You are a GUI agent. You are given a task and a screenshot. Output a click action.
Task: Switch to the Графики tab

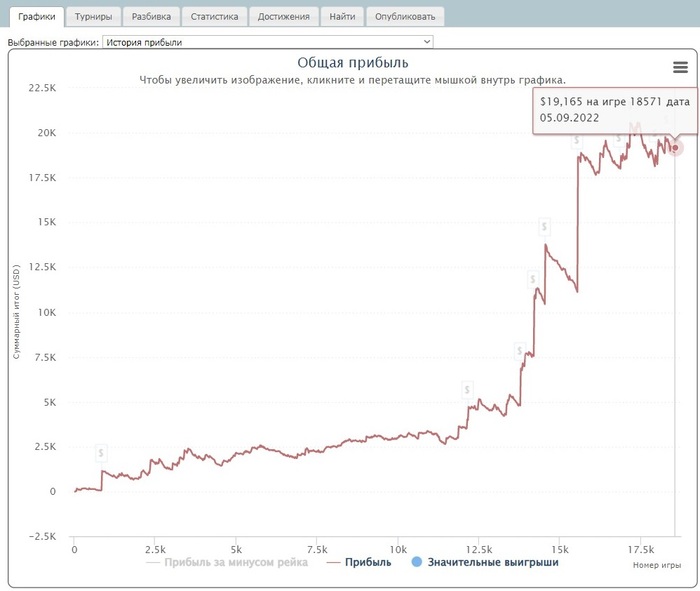pyautogui.click(x=37, y=17)
